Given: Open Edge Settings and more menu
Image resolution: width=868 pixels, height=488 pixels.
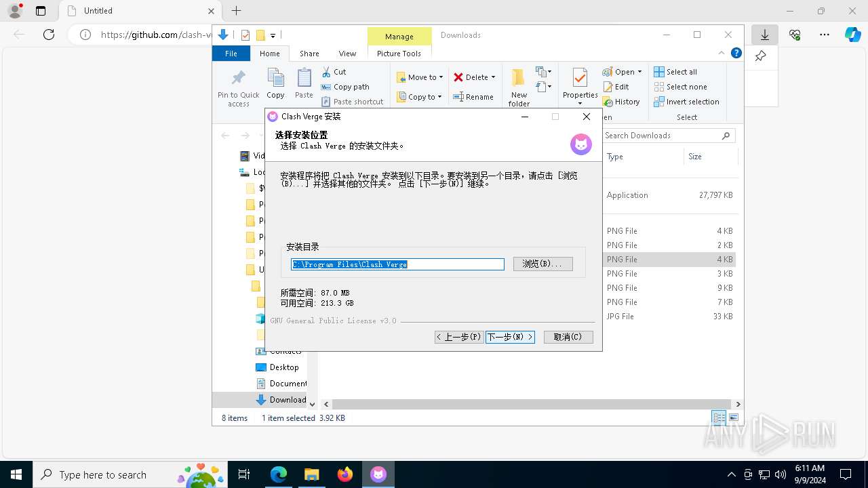Looking at the screenshot, I should [825, 35].
